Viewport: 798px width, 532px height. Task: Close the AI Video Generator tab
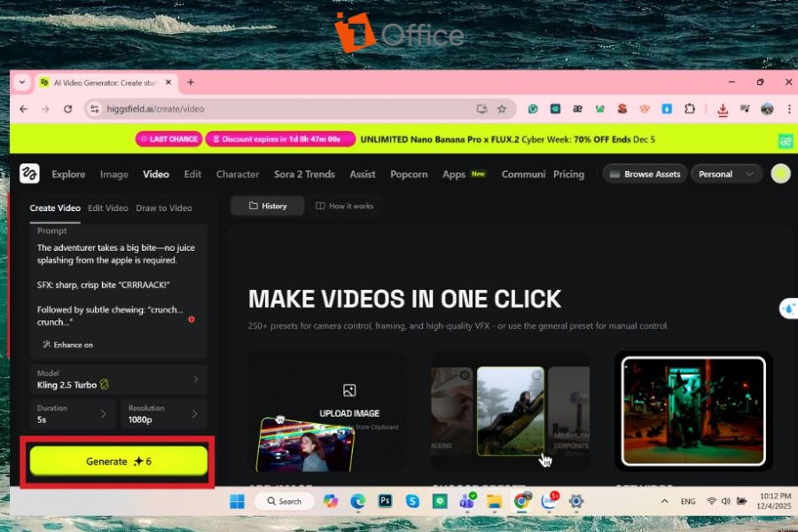pos(168,82)
